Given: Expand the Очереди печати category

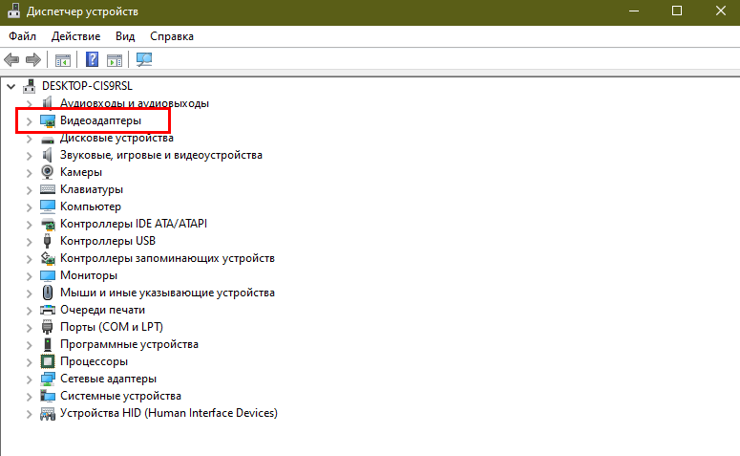Looking at the screenshot, I should [x=29, y=311].
